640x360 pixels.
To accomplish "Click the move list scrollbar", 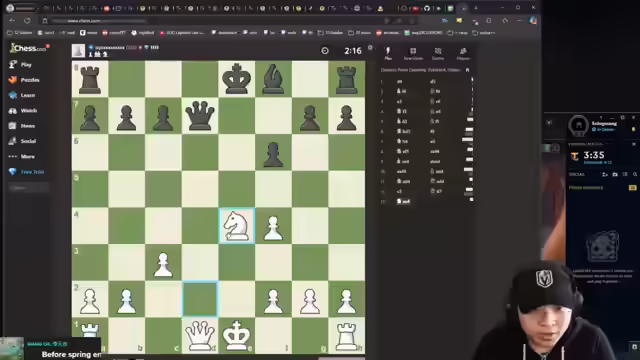I will point(472,139).
